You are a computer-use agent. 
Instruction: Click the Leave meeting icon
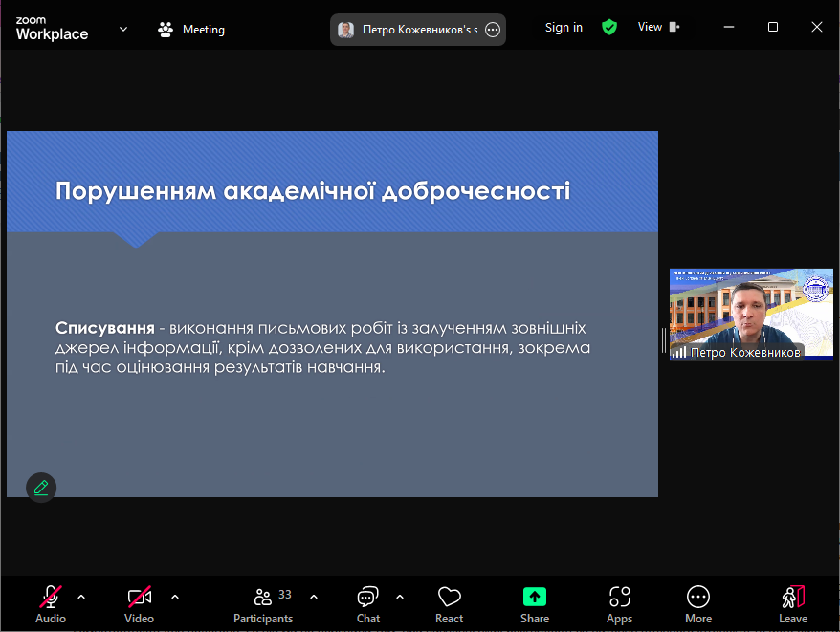pyautogui.click(x=792, y=597)
